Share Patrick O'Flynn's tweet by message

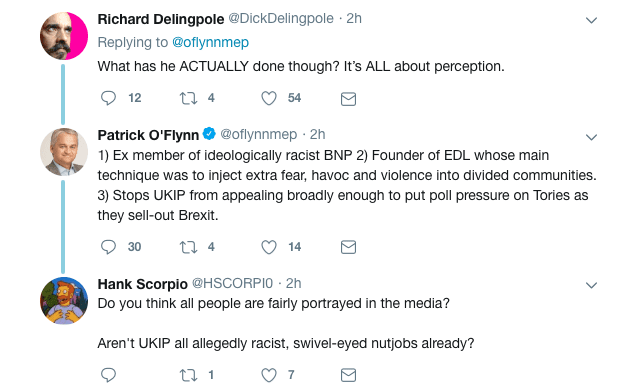click(348, 247)
